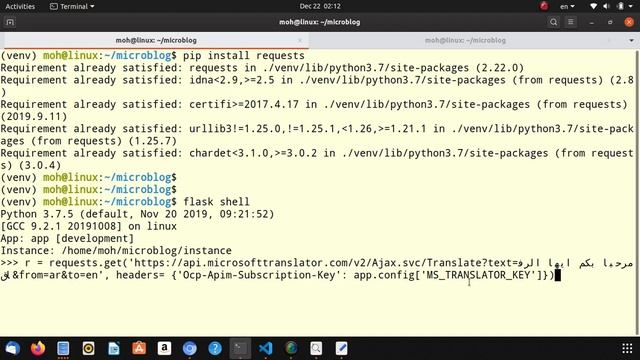The height and width of the screenshot is (360, 640).
Task: Open Ubuntu Software dock icon
Action: coord(139,348)
